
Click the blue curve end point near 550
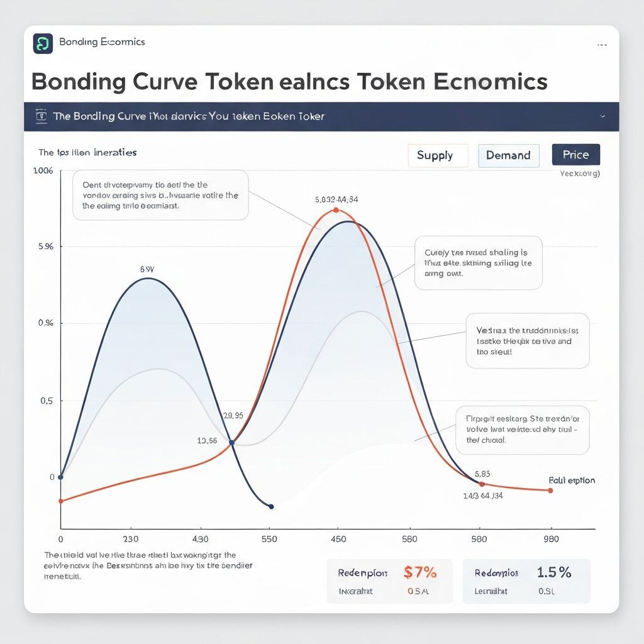click(271, 506)
